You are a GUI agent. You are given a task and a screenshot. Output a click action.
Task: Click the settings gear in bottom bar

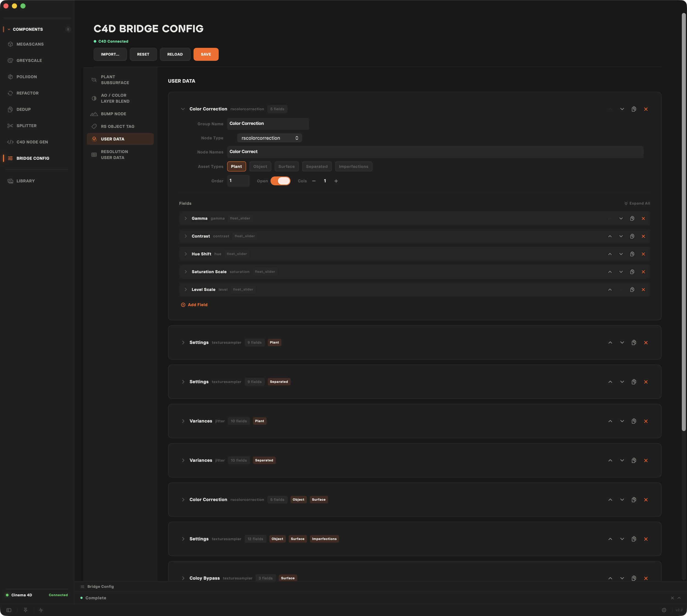coord(664,610)
